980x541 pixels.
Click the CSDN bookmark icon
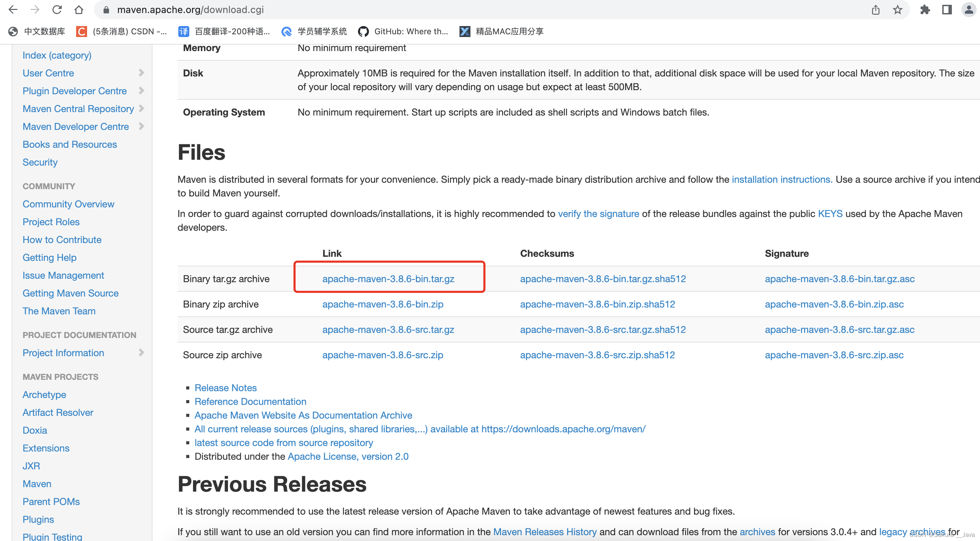pyautogui.click(x=81, y=31)
